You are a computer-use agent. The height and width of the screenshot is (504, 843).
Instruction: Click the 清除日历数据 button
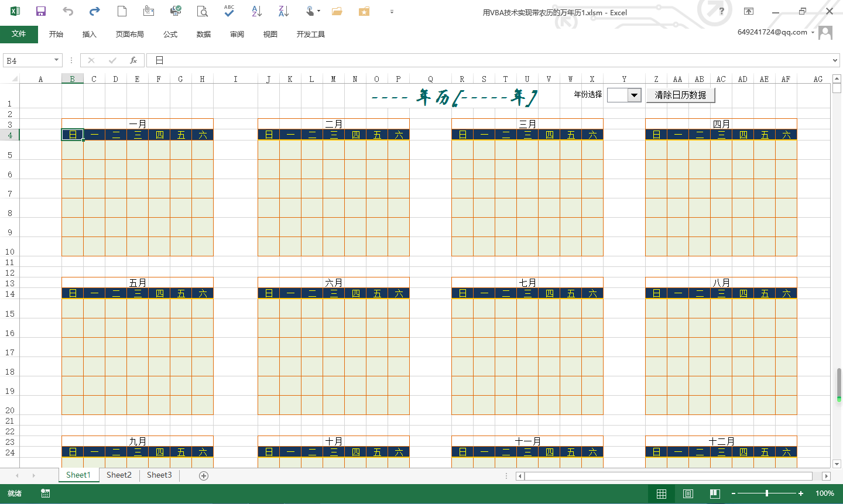point(680,95)
